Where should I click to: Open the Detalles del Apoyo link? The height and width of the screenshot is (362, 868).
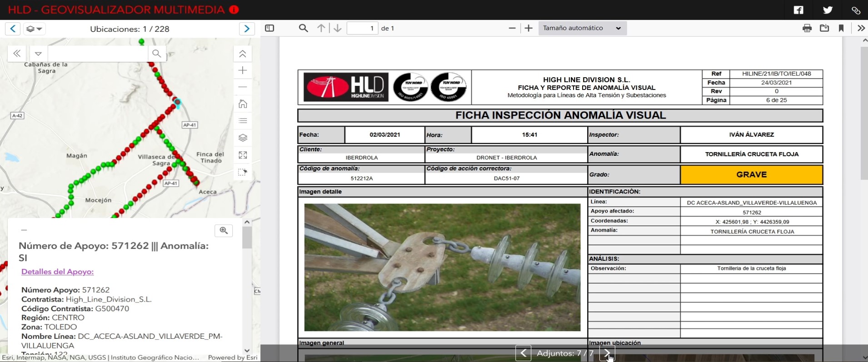point(57,272)
